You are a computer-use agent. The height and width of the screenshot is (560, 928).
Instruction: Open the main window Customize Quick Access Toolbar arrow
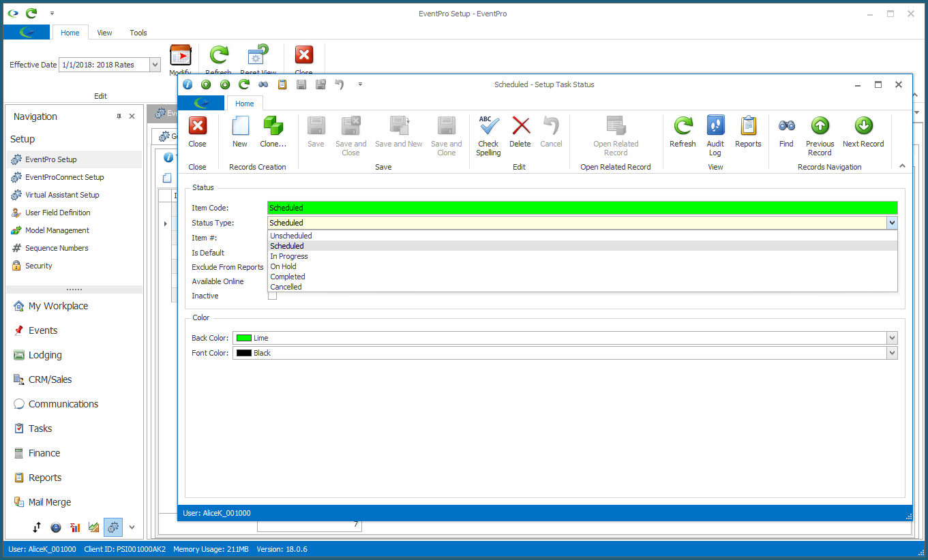click(x=52, y=13)
